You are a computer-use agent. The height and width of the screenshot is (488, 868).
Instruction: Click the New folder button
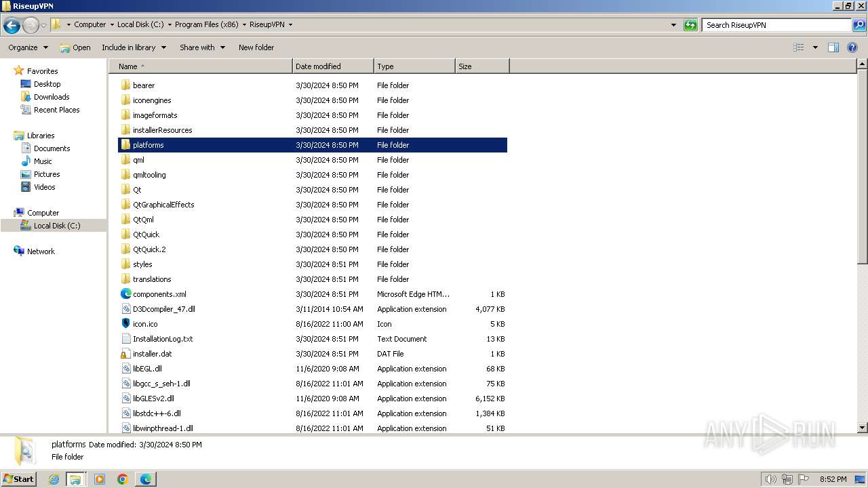pyautogui.click(x=256, y=47)
